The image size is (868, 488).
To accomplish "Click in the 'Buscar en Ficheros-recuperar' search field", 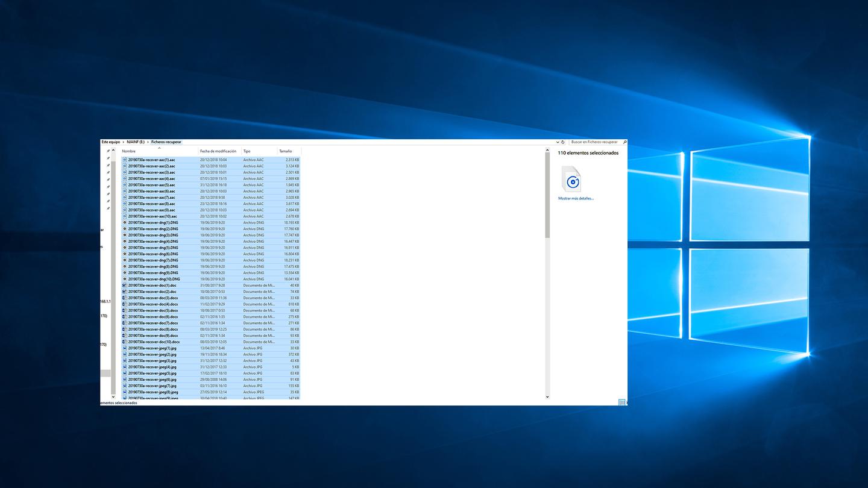I will [594, 142].
